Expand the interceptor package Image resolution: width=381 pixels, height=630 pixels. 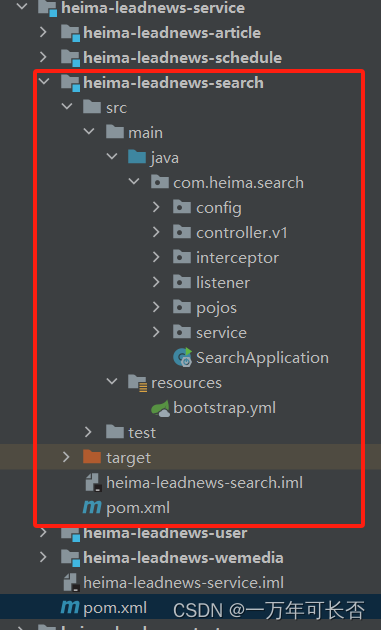point(156,257)
